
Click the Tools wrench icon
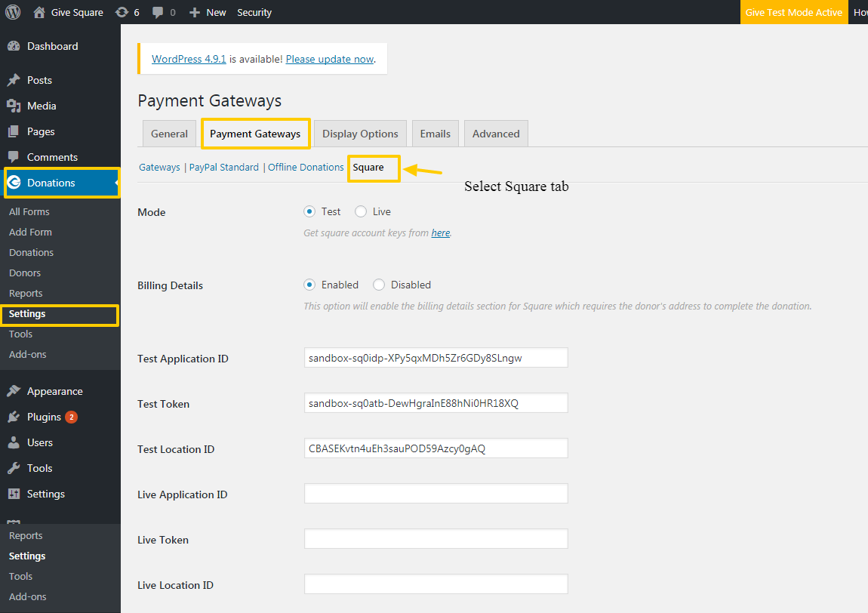point(14,468)
